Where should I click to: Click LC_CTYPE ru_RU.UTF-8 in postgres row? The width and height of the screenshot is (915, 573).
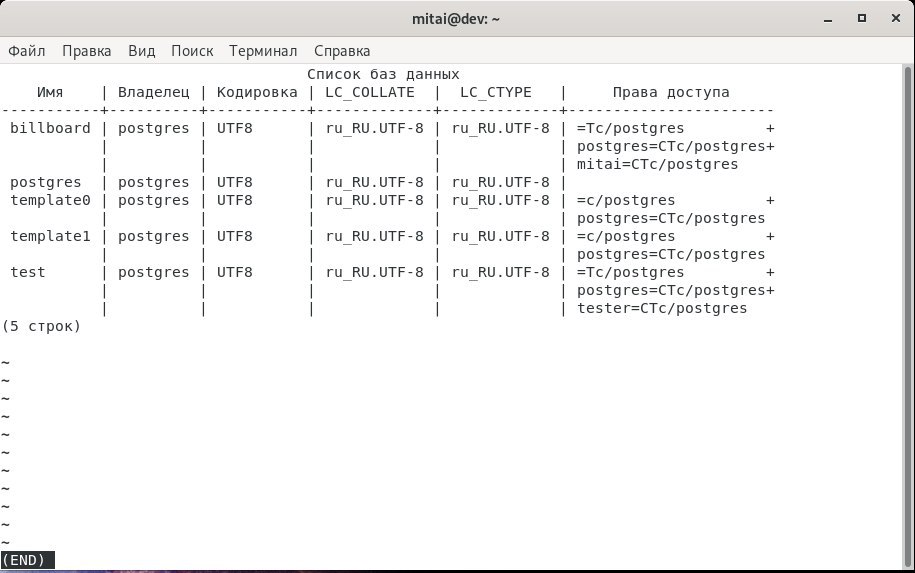click(x=501, y=183)
